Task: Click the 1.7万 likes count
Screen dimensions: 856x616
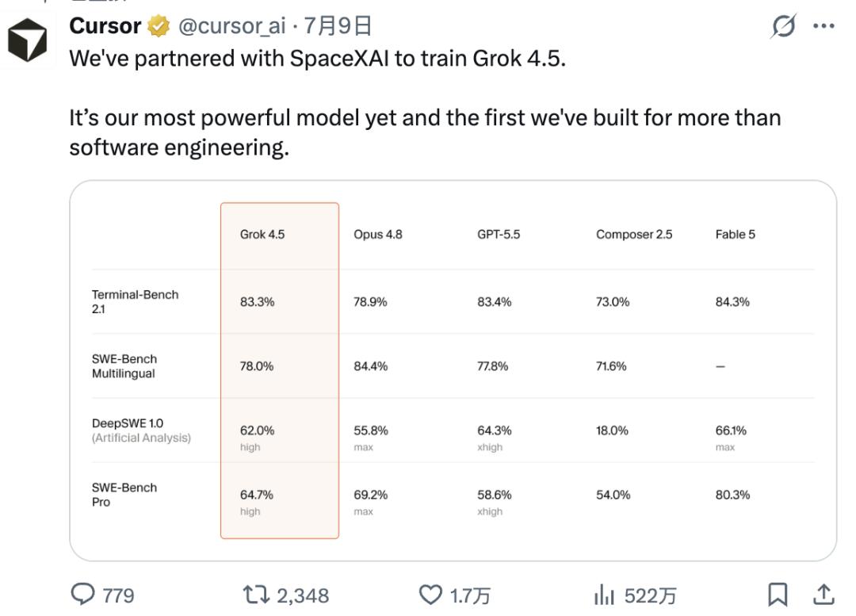Action: [x=469, y=595]
